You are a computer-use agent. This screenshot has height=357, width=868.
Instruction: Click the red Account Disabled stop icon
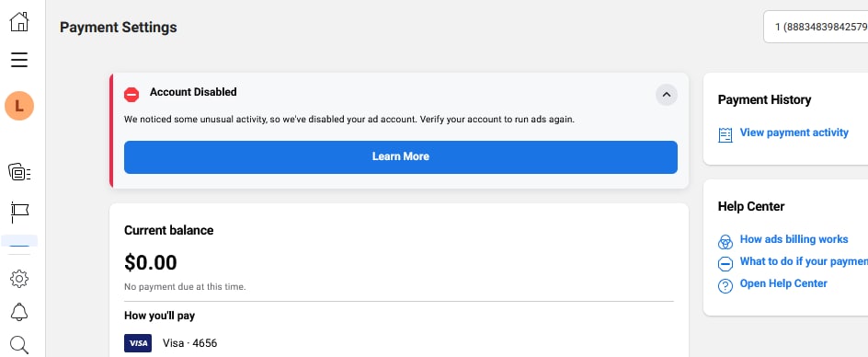[x=131, y=95]
